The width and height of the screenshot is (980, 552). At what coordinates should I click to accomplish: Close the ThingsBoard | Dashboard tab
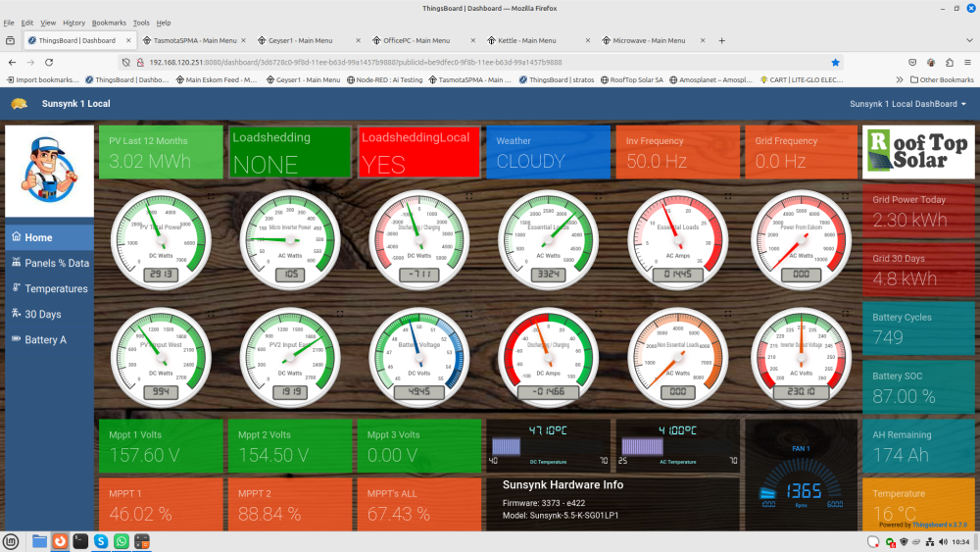pos(128,40)
